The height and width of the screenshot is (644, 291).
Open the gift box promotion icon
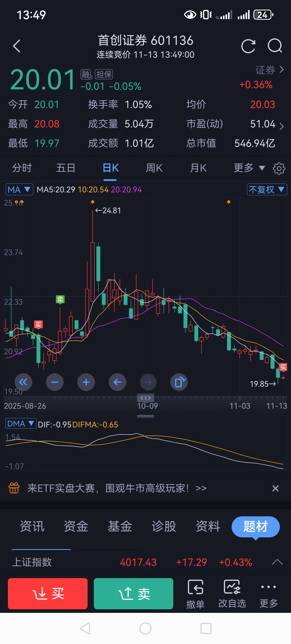click(14, 488)
